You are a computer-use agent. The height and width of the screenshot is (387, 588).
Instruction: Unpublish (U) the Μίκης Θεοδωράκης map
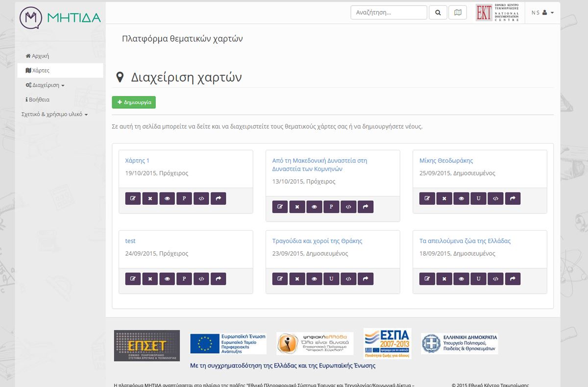pos(478,198)
